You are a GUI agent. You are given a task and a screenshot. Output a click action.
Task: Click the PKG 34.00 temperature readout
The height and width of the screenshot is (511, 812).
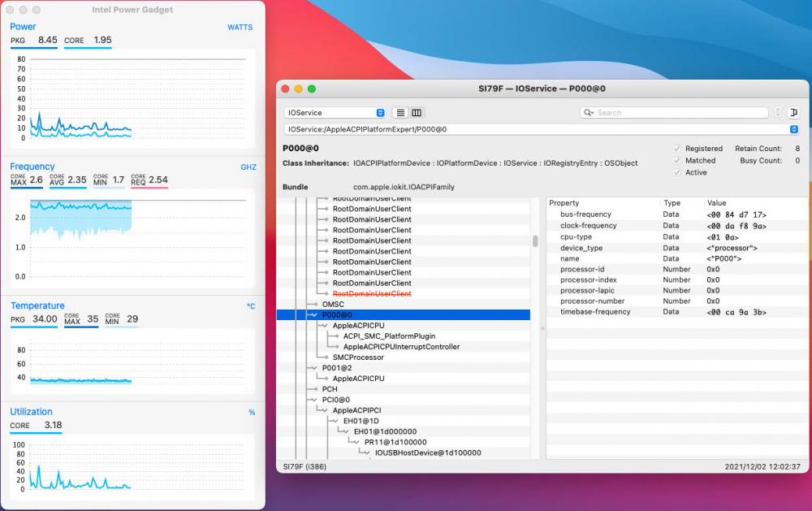[33, 319]
